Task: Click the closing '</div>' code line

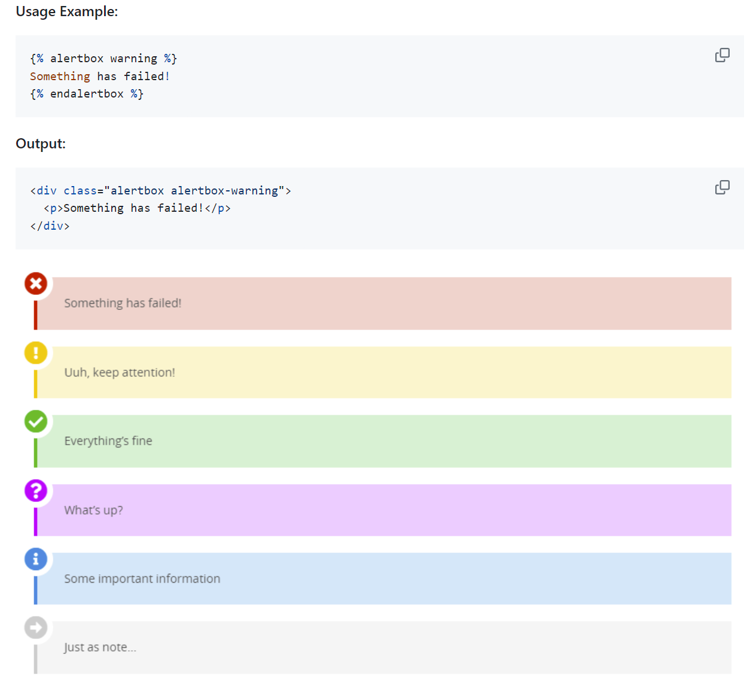Action: pyautogui.click(x=50, y=226)
